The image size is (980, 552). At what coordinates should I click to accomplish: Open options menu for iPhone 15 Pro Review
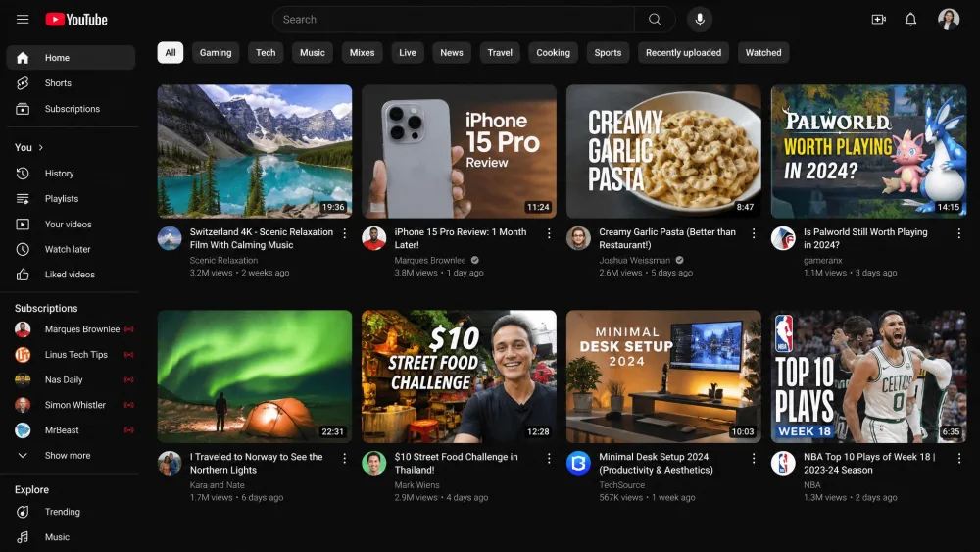coord(549,233)
